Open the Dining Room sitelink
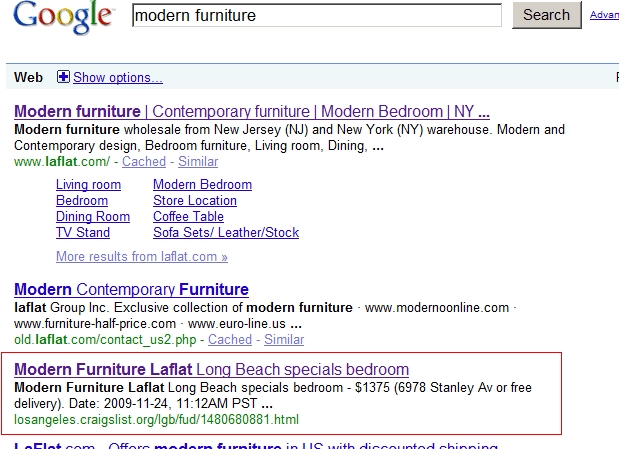 (93, 217)
